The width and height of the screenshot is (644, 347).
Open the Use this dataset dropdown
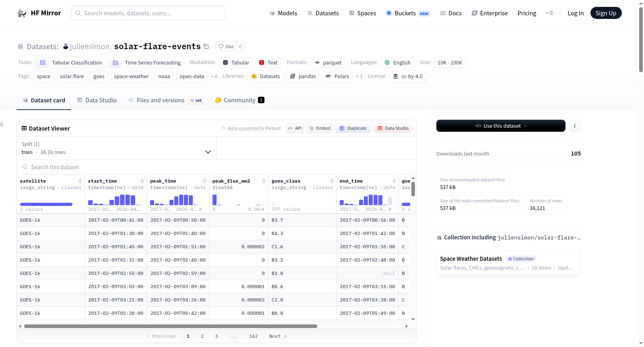(501, 126)
